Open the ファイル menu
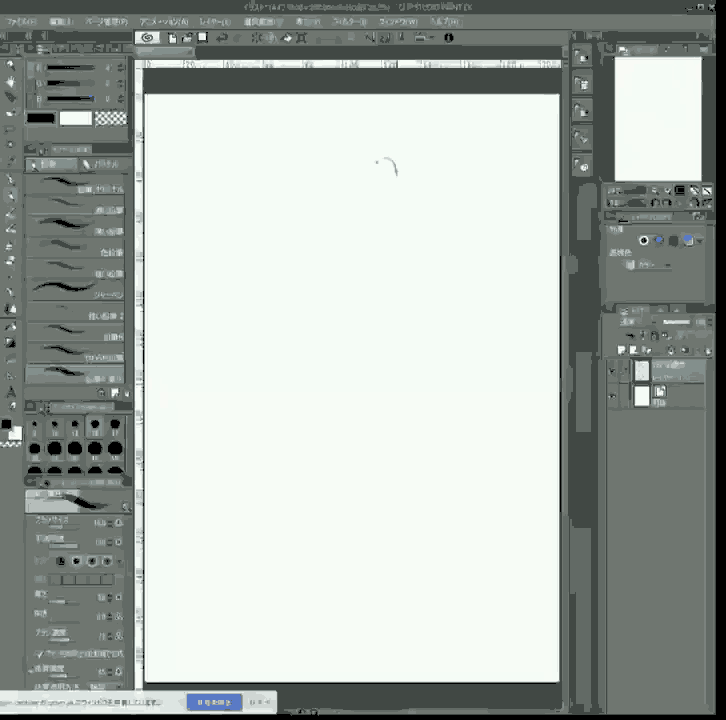Viewport: 726px width, 720px height. [x=21, y=22]
